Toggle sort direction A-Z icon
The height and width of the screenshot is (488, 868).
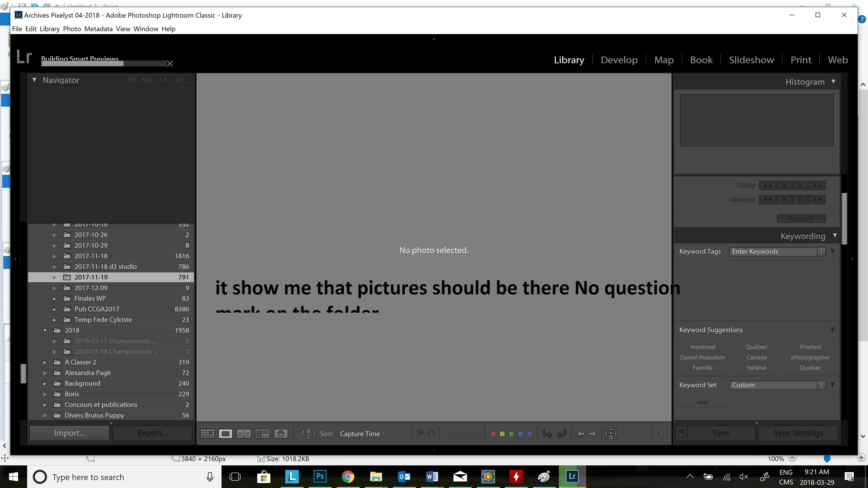[308, 434]
